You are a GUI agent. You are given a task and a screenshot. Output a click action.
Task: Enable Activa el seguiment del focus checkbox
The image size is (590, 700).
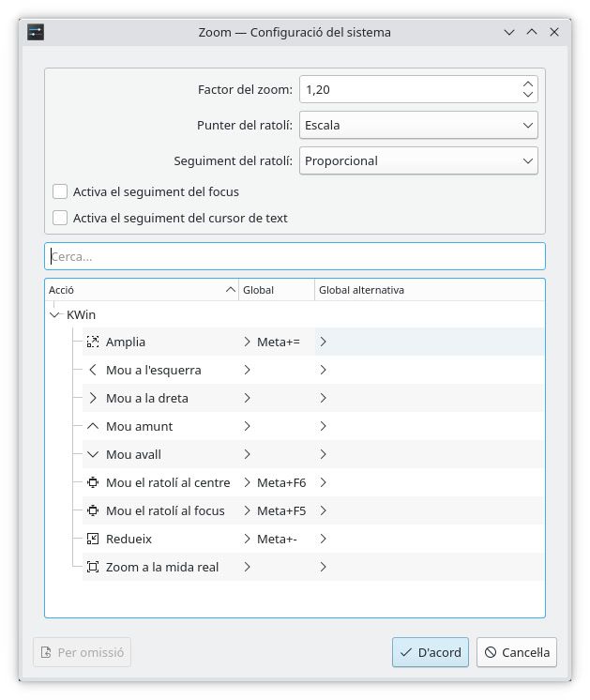tap(60, 191)
